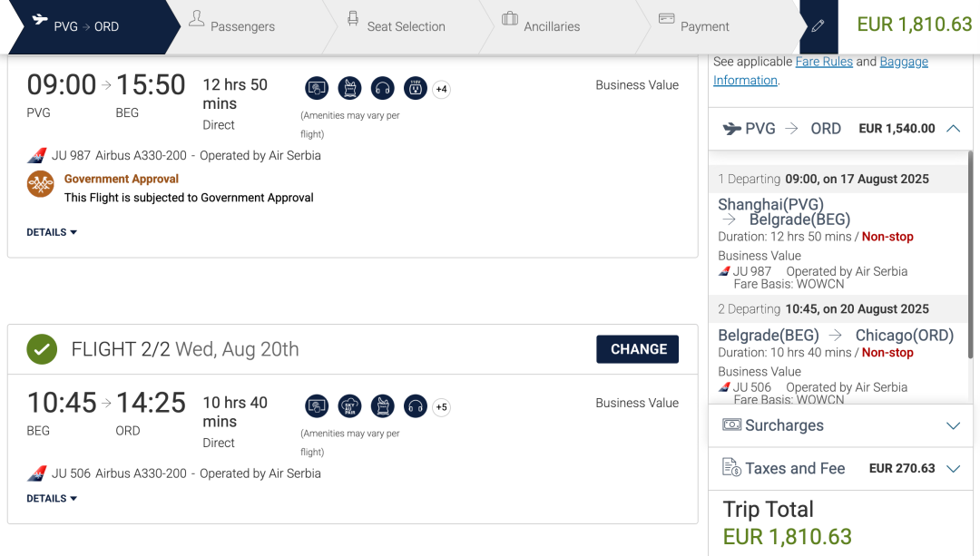
Task: Expand DETAILS for flight JU 987
Action: click(51, 232)
